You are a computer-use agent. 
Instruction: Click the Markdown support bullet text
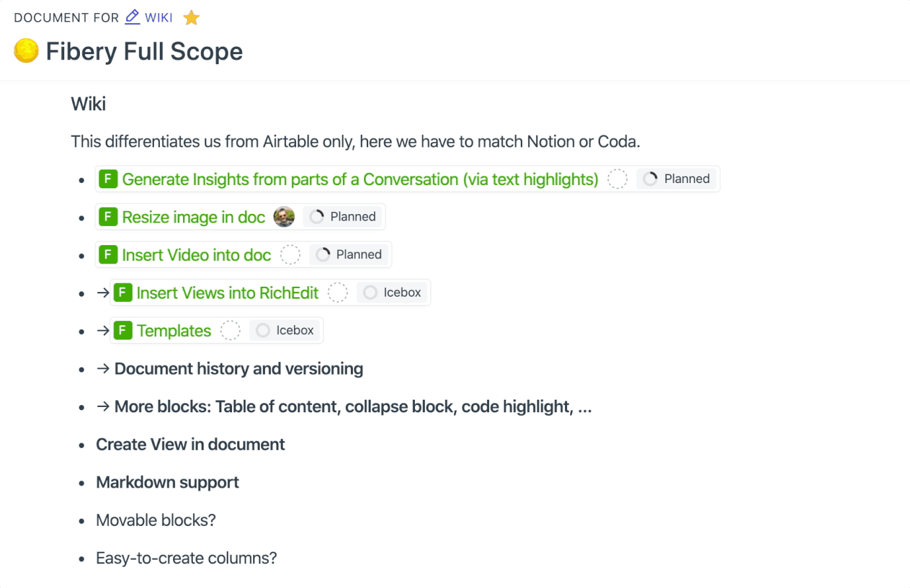click(167, 482)
